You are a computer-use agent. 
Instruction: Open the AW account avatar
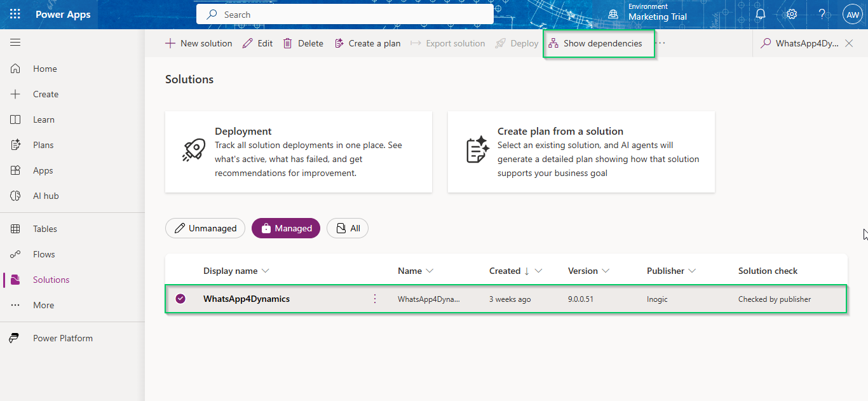[x=852, y=15]
